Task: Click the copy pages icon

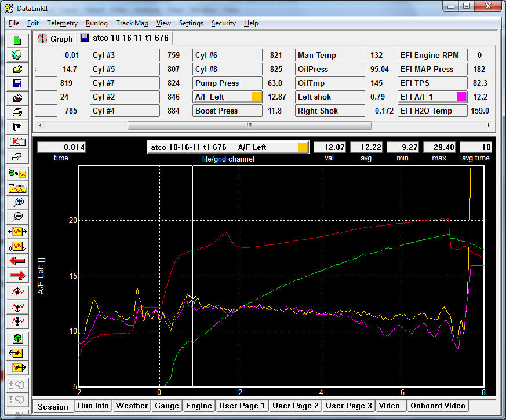Action: point(17,127)
